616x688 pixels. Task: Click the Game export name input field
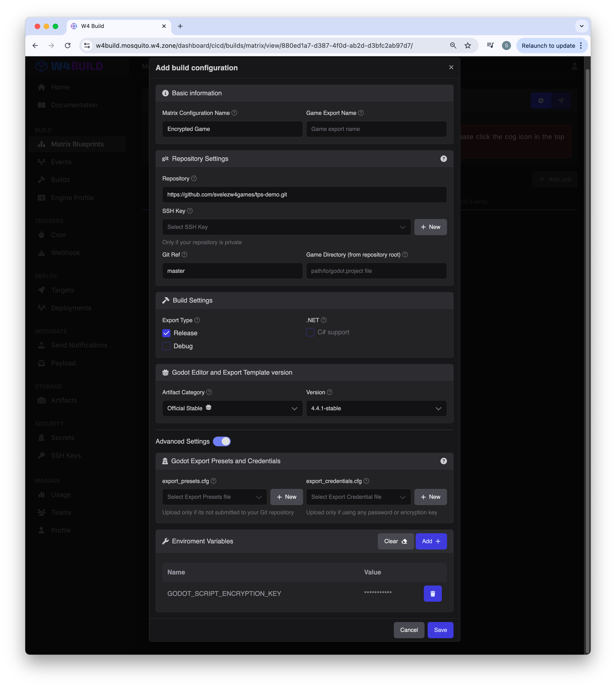pyautogui.click(x=376, y=129)
